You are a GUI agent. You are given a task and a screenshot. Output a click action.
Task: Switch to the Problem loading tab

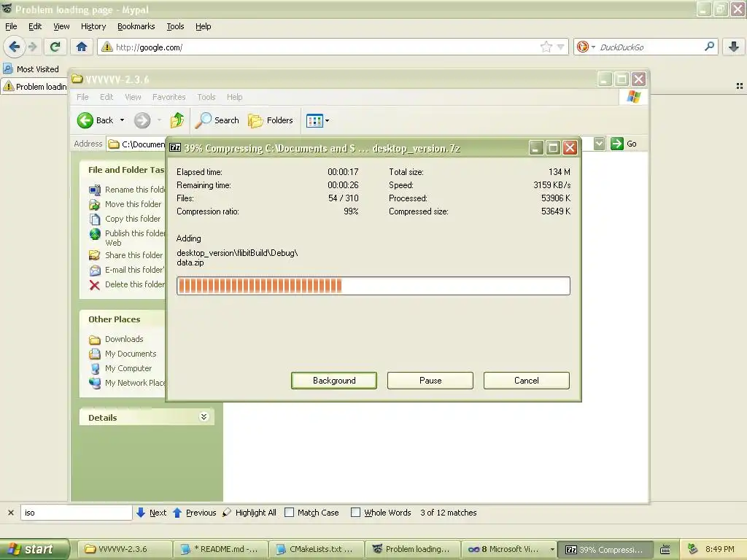tap(35, 86)
